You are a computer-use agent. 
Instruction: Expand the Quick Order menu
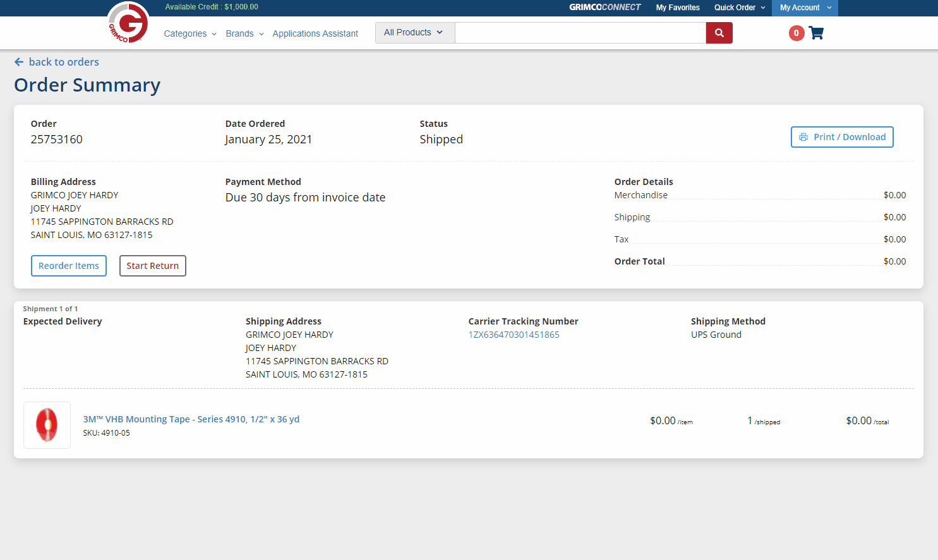(739, 8)
